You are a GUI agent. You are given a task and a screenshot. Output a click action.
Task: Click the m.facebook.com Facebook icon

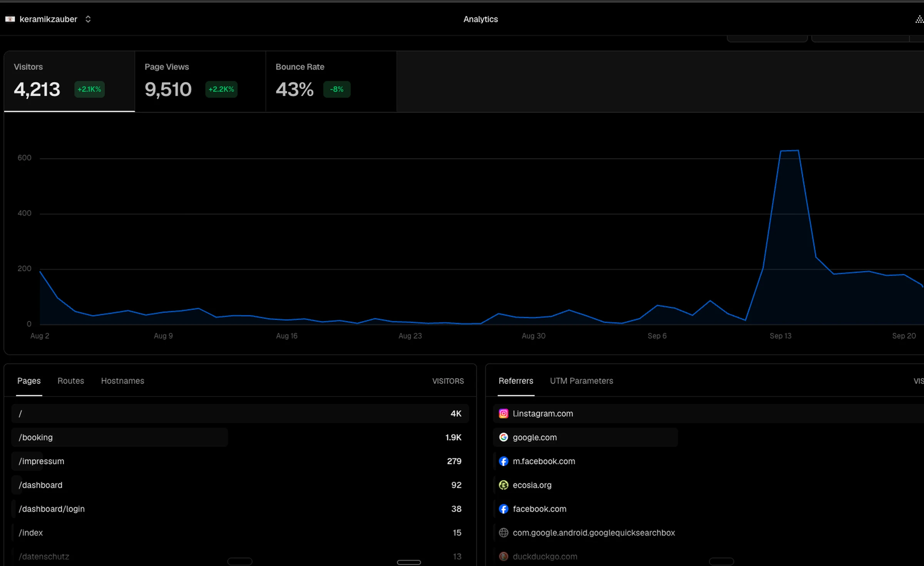(504, 461)
